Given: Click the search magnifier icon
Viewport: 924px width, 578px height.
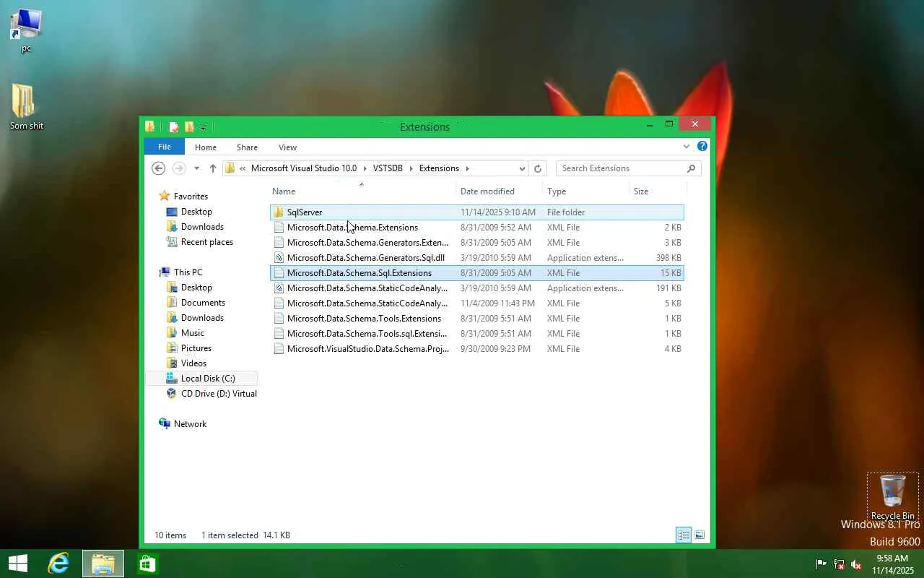Looking at the screenshot, I should [691, 168].
